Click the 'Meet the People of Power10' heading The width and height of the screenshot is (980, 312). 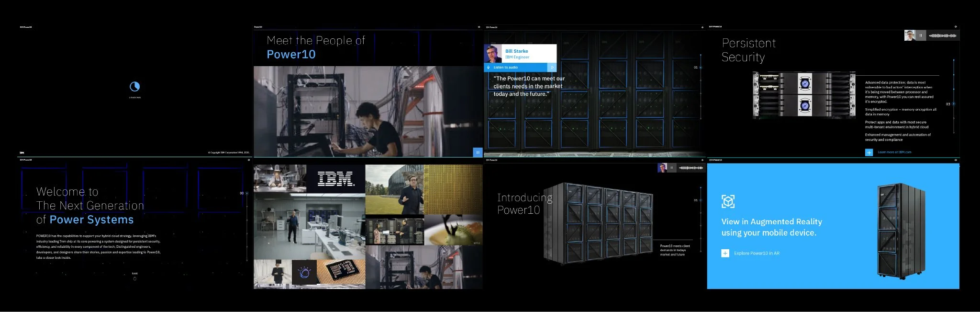[316, 47]
